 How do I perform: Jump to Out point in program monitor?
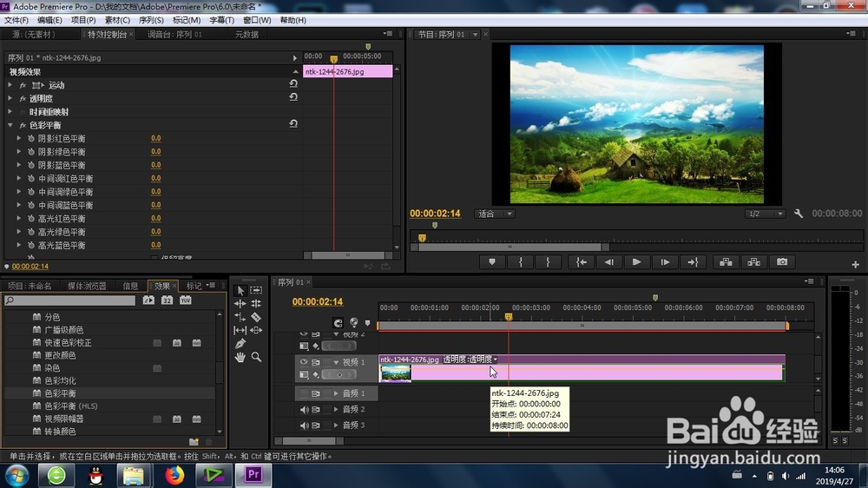click(x=693, y=262)
